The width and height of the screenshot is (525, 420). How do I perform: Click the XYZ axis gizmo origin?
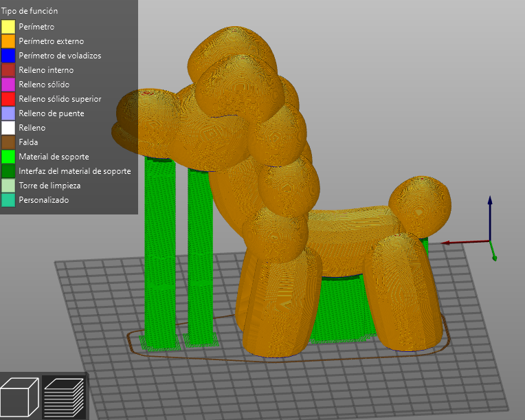(490, 241)
